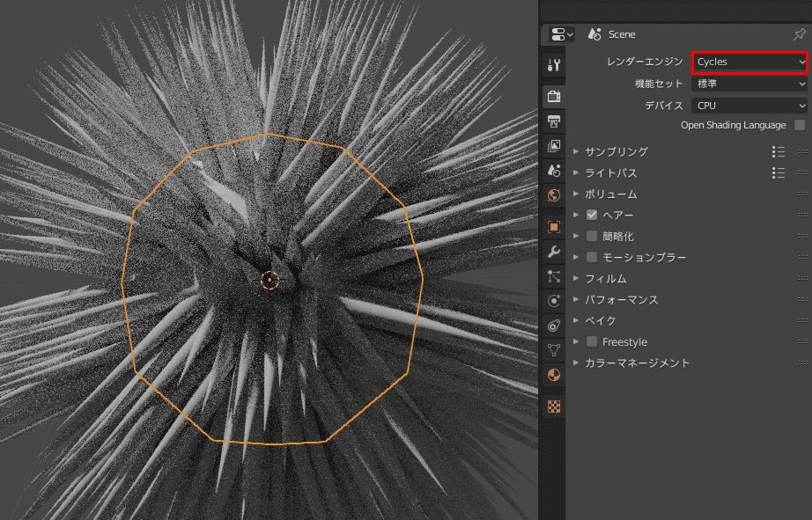Open the World properties globe tab
The width and height of the screenshot is (812, 520).
click(554, 195)
